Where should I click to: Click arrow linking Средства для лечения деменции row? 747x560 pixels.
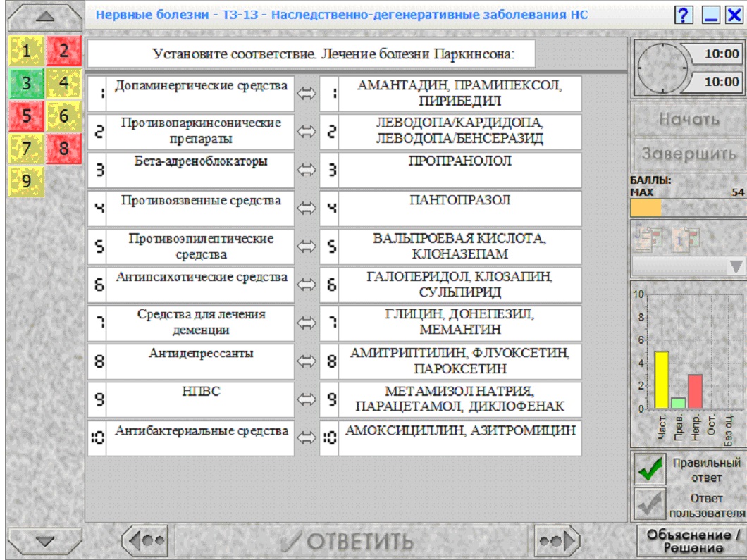pos(307,323)
